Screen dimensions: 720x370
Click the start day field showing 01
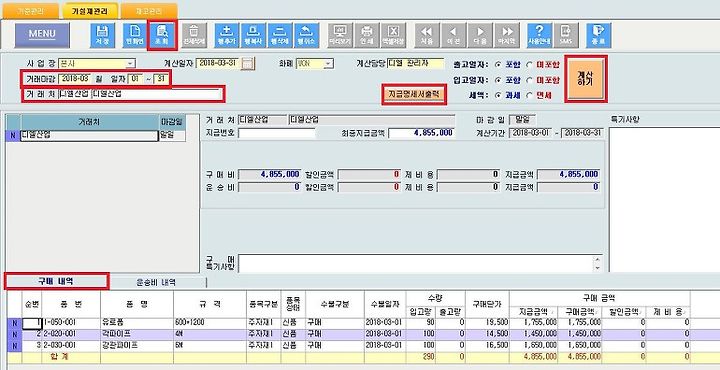135,78
